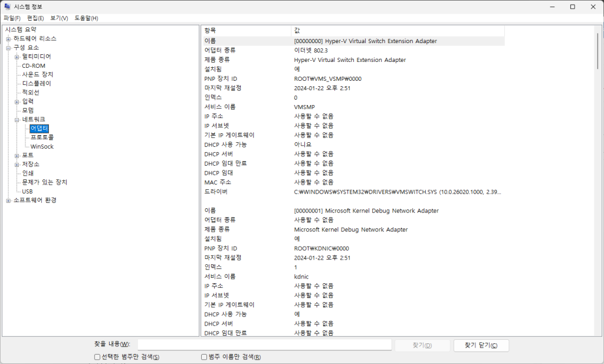Select 디스플레이 in the tree
Viewport: 604px width, 364px height.
[x=36, y=84]
